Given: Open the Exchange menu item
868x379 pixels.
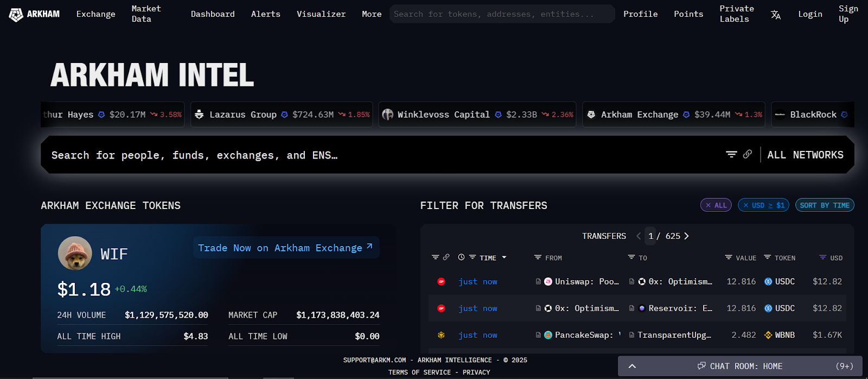Looking at the screenshot, I should (96, 14).
